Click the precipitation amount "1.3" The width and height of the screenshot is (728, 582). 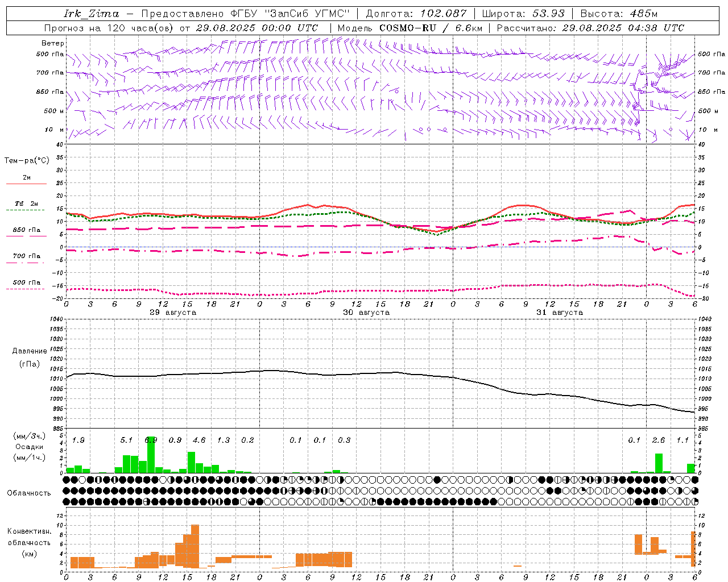point(224,440)
